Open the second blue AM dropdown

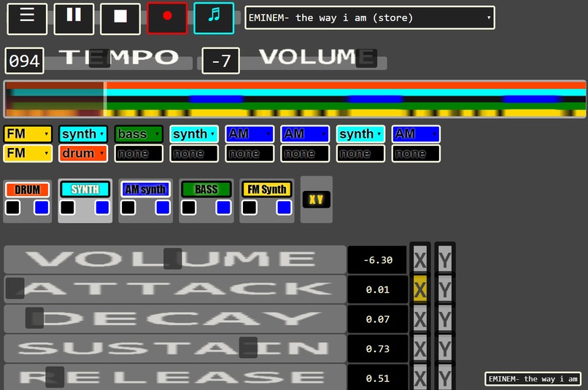pyautogui.click(x=305, y=134)
